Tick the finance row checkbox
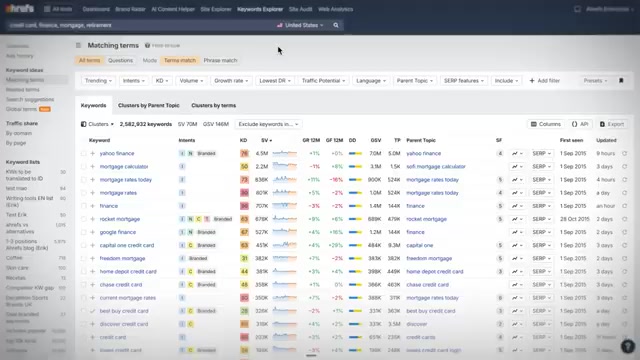640x360 pixels. coord(83,206)
